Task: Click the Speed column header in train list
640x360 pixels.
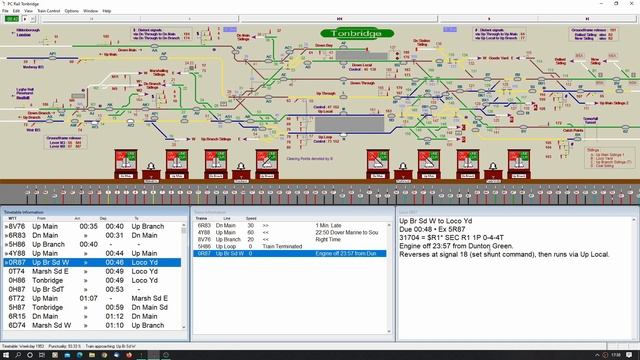Action: pyautogui.click(x=251, y=218)
